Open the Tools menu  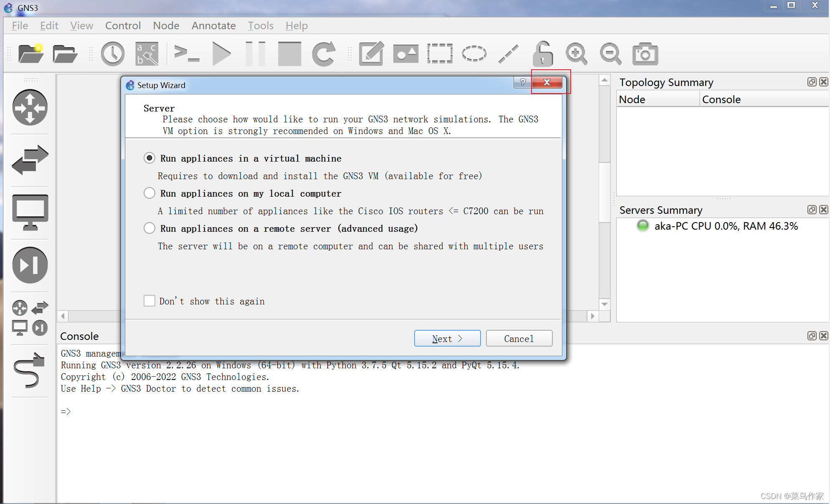(261, 25)
